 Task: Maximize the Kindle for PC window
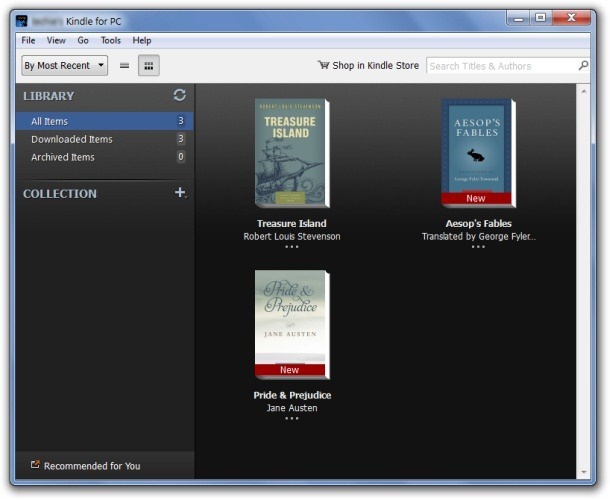pos(540,18)
